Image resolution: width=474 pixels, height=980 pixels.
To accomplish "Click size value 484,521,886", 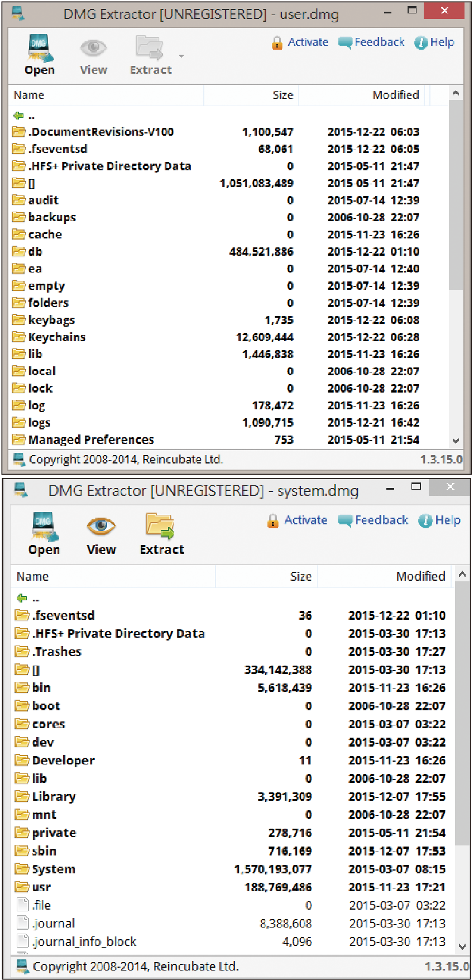I will (x=261, y=252).
